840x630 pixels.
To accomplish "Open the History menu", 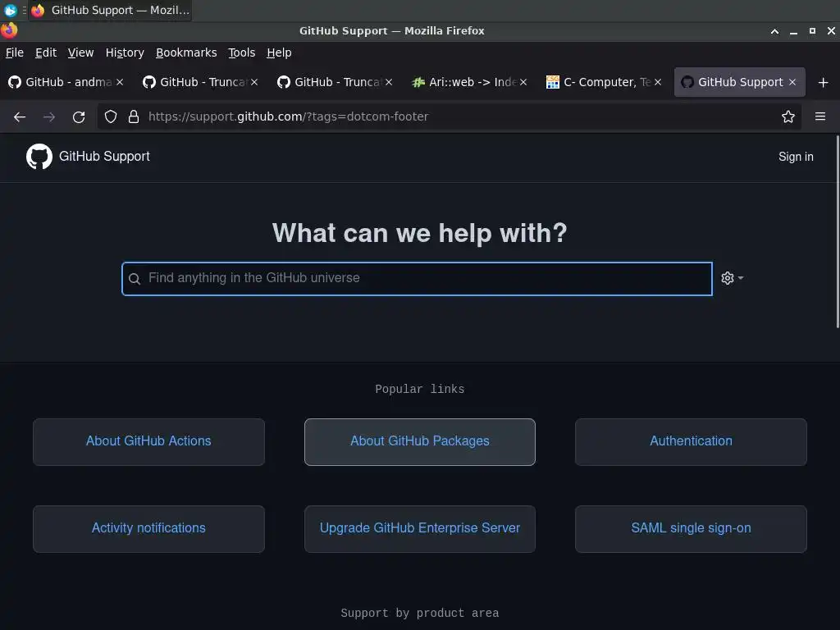I will point(125,52).
